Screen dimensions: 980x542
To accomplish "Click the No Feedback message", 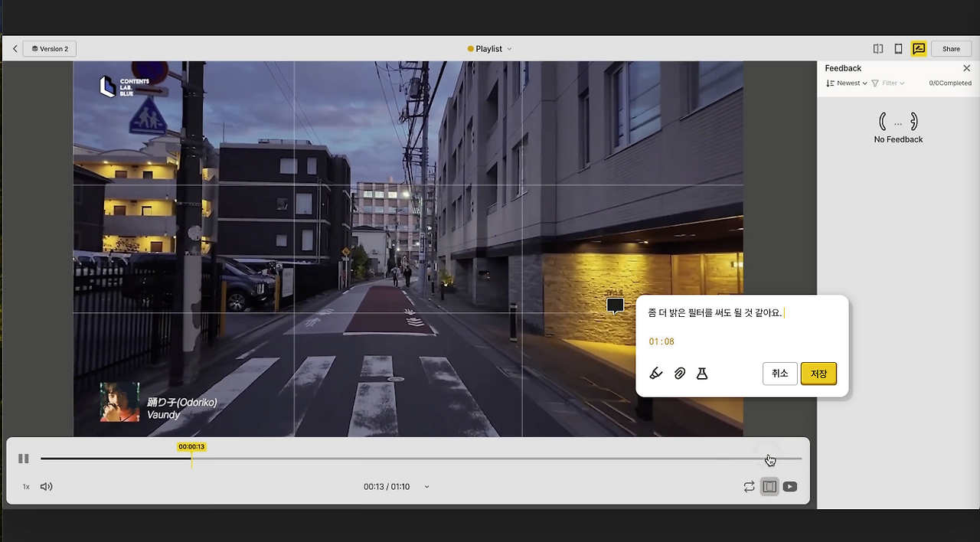I will point(898,139).
